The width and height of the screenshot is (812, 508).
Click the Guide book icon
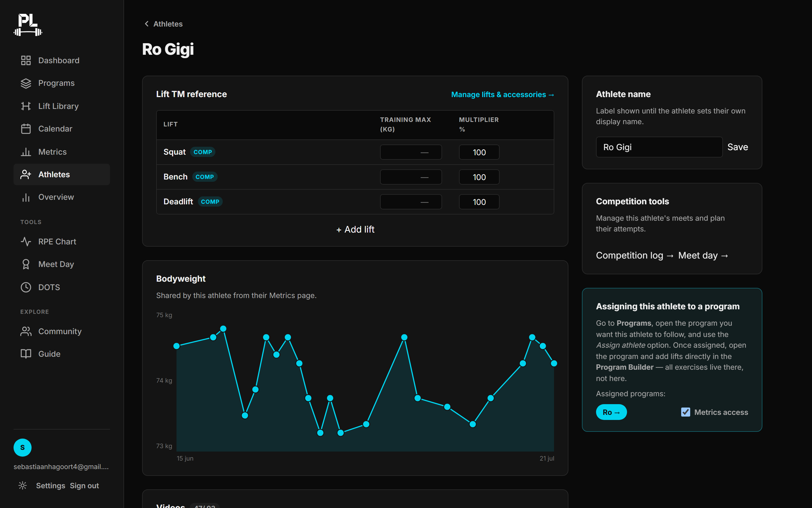[x=26, y=354]
